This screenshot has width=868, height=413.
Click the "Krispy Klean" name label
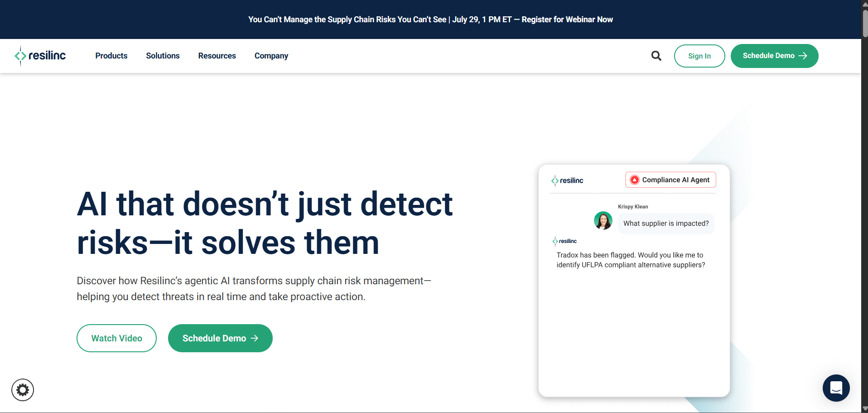click(x=633, y=207)
